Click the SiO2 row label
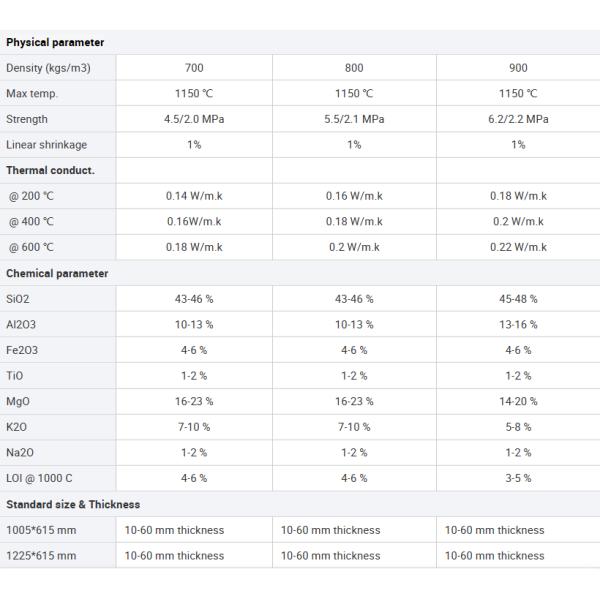Screen dimensions: 600x600 (18, 299)
